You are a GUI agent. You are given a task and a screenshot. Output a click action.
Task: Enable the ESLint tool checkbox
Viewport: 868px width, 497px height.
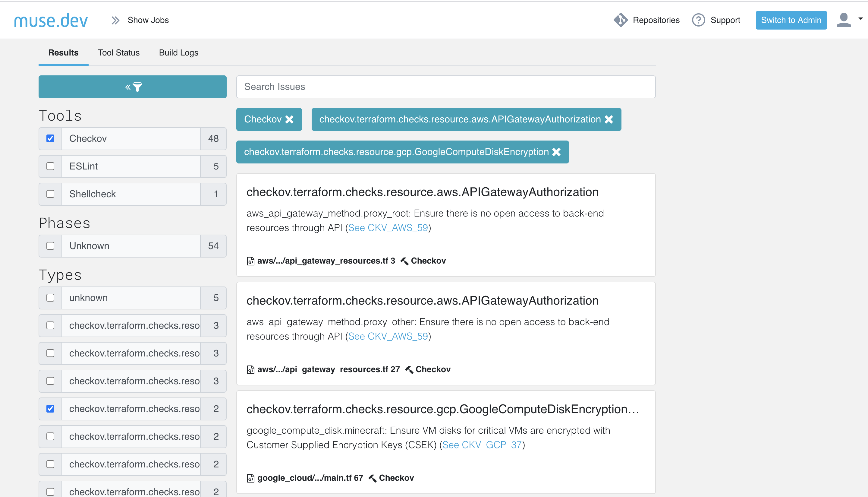pyautogui.click(x=50, y=166)
